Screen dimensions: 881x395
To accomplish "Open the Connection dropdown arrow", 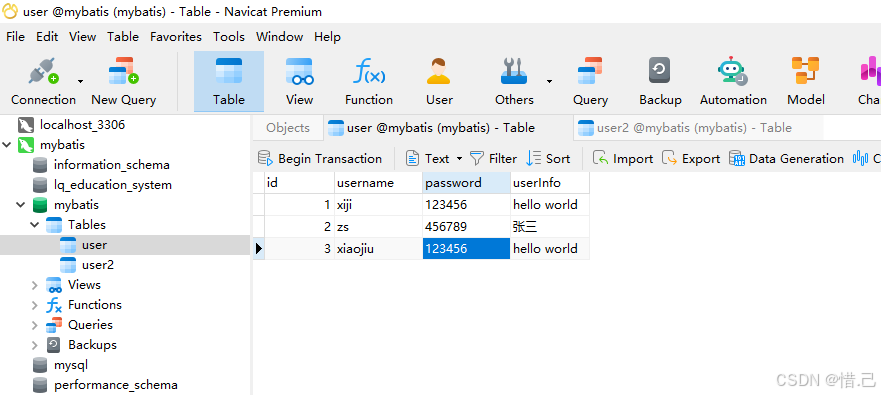I will (x=80, y=81).
